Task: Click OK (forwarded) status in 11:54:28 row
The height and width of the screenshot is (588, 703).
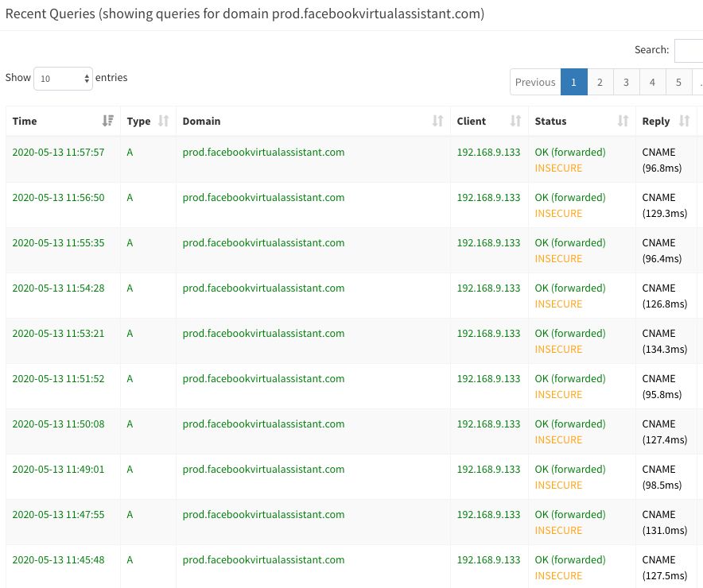Action: coord(569,288)
